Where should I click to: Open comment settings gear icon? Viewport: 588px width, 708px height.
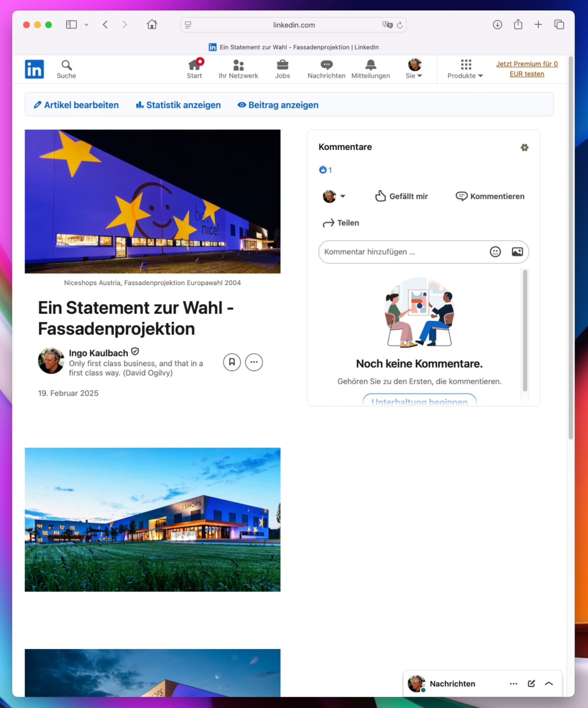(x=524, y=147)
